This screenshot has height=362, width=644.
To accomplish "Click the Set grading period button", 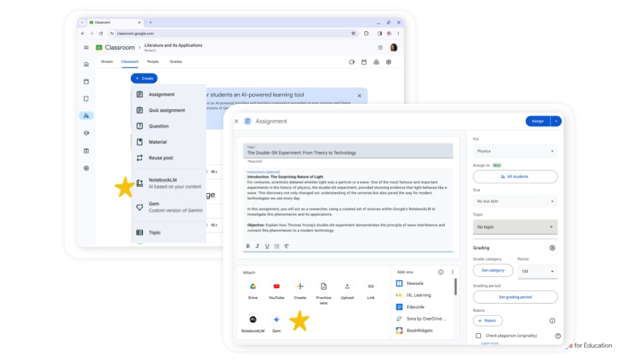I will coord(515,297).
